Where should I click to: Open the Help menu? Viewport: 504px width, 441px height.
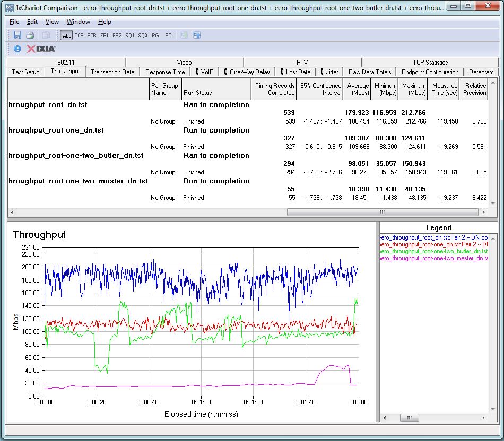pos(105,22)
